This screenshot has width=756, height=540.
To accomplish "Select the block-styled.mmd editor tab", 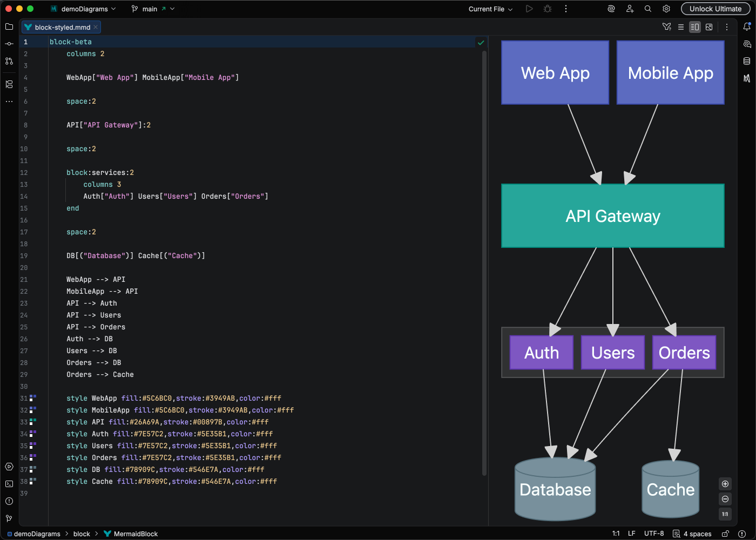I will pyautogui.click(x=62, y=27).
